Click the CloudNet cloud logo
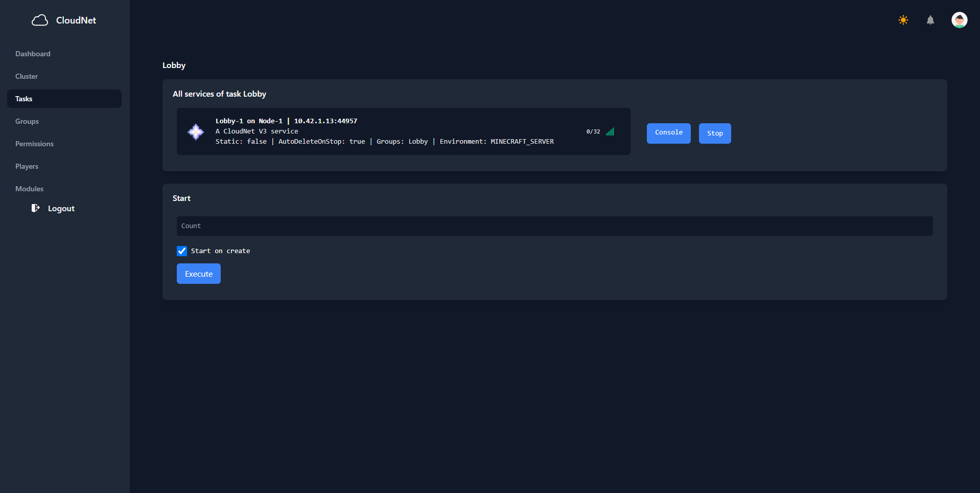The height and width of the screenshot is (493, 980). point(40,20)
